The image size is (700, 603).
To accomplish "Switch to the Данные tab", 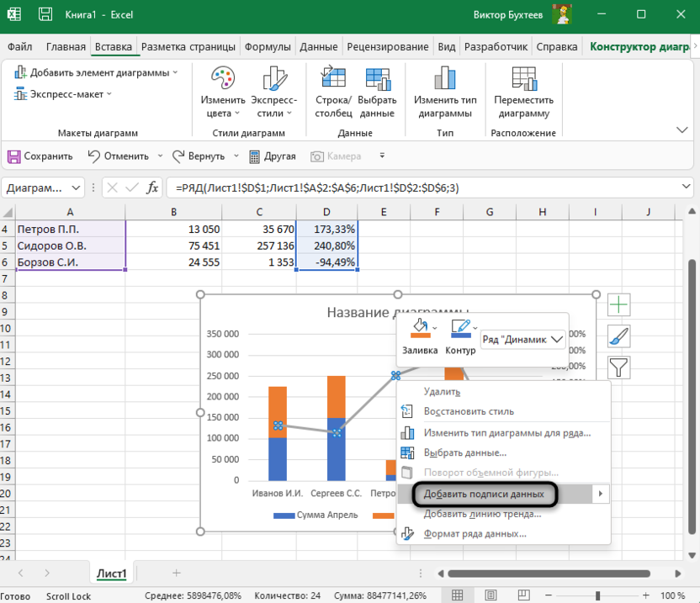I will click(x=318, y=47).
